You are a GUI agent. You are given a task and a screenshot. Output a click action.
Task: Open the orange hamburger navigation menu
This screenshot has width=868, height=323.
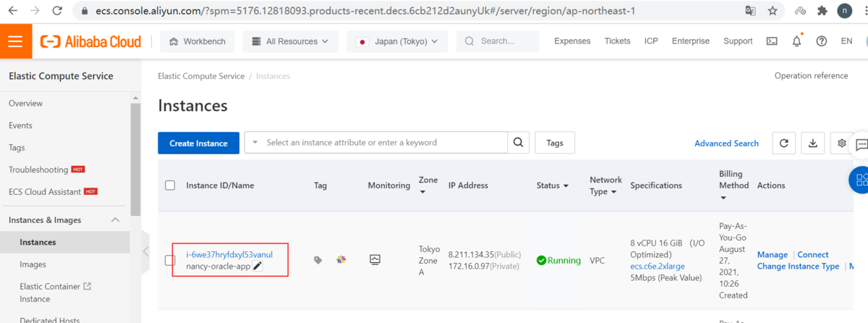click(x=16, y=41)
